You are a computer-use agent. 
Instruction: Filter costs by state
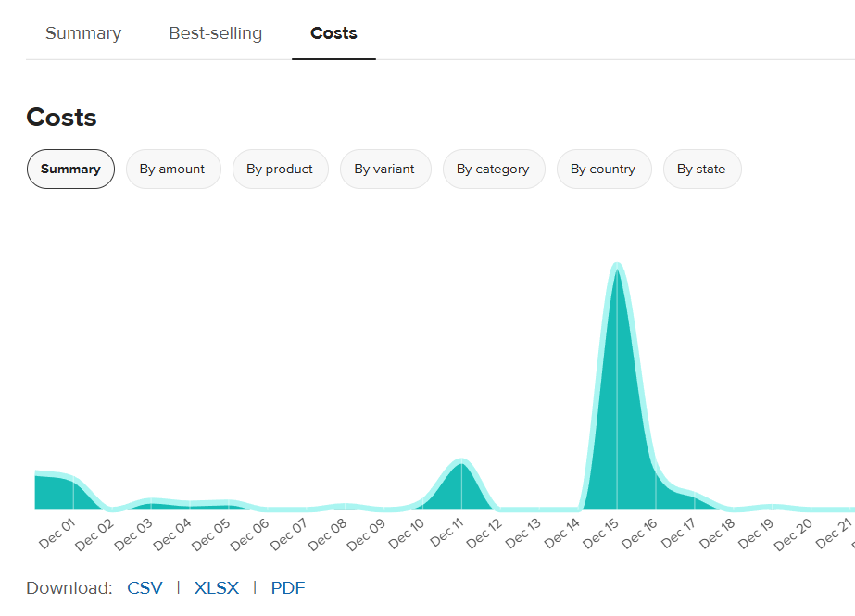click(701, 169)
